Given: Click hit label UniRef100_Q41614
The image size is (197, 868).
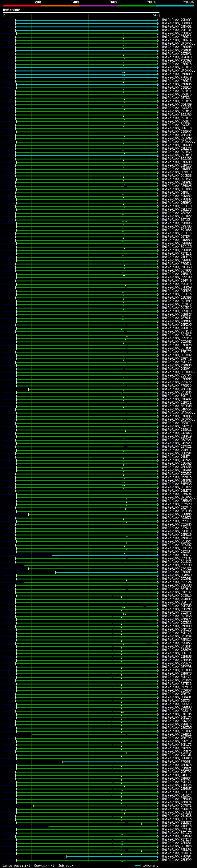Looking at the screenshot, I should point(177,795).
